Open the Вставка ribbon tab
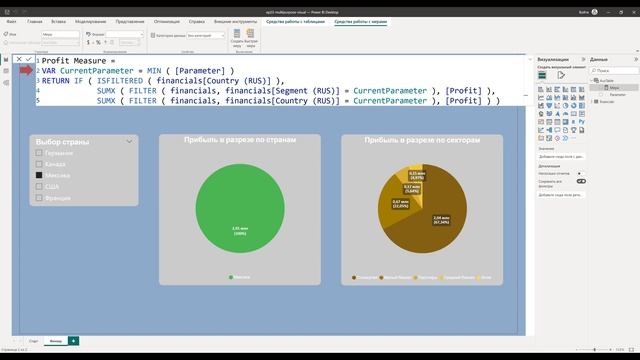 pyautogui.click(x=58, y=21)
